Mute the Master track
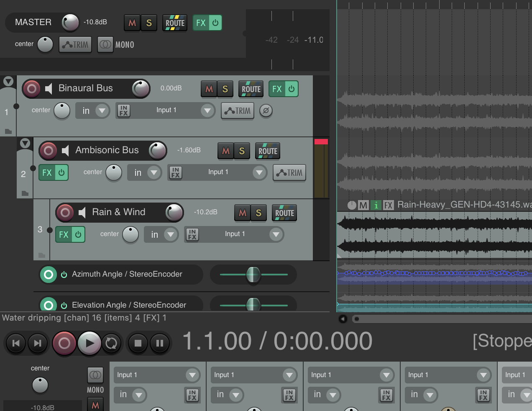532x411 pixels. [132, 23]
